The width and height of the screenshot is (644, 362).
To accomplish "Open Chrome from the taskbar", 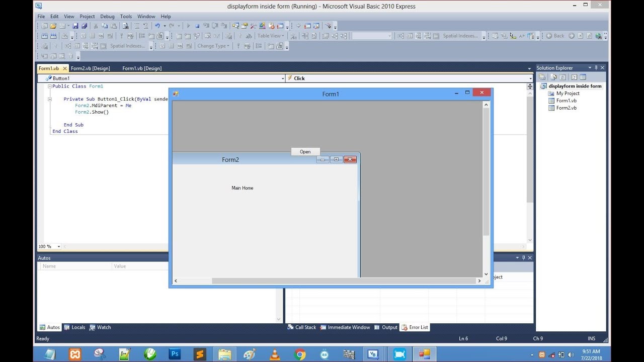I will [300, 354].
